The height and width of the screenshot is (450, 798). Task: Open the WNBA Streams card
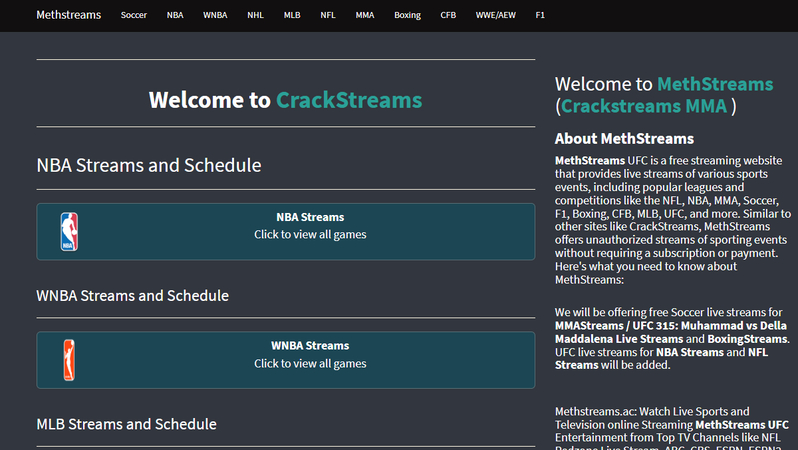click(286, 360)
